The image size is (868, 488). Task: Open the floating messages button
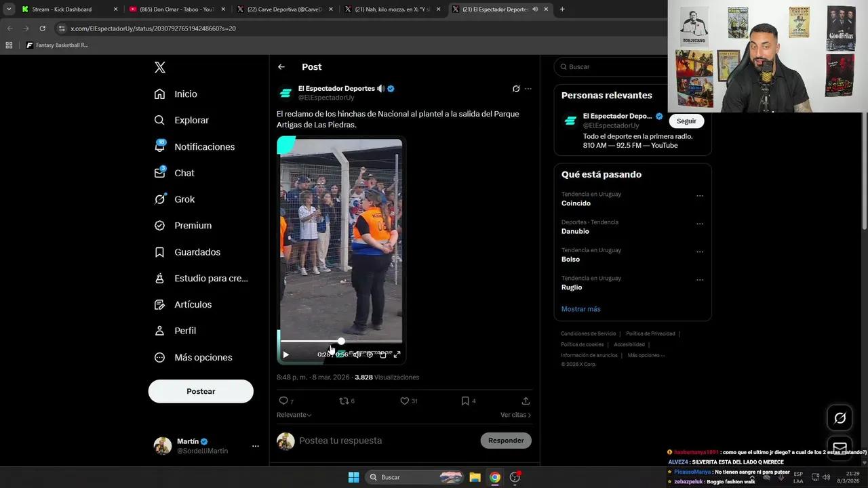pyautogui.click(x=840, y=447)
